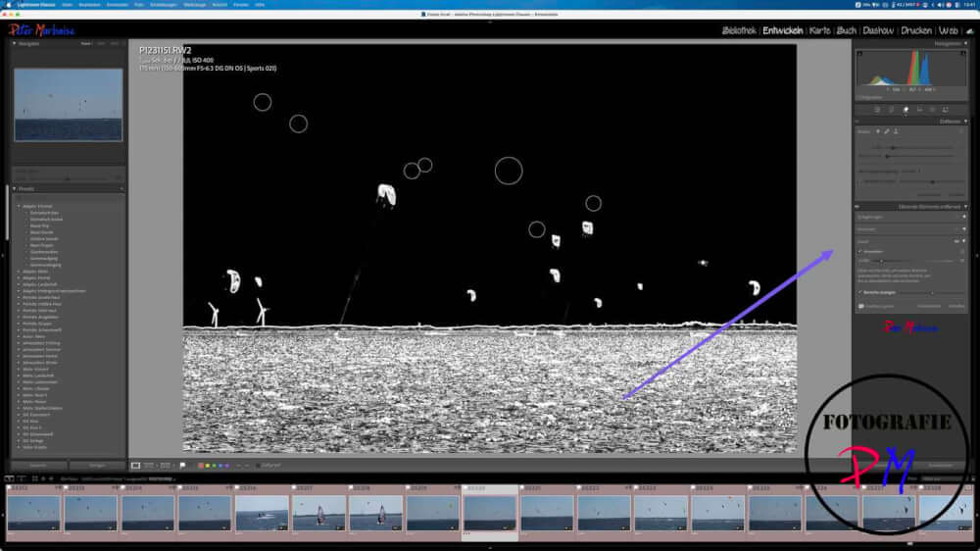
Task: Open the Lightroom Classic application menu
Action: coord(36,4)
